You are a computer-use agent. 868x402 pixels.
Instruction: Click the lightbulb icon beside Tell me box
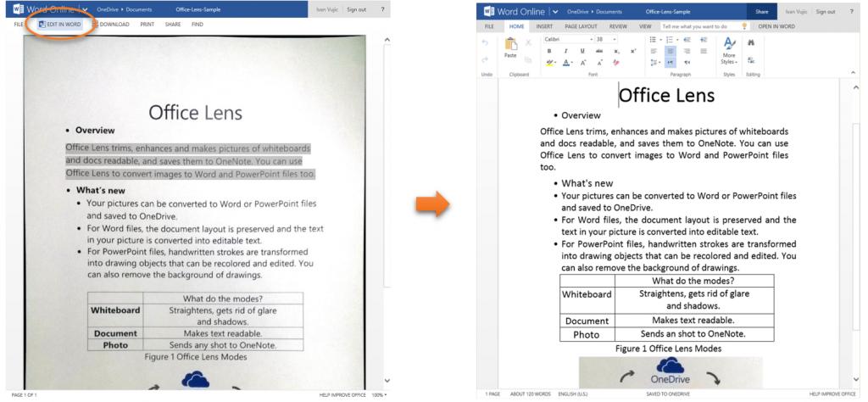tap(744, 26)
